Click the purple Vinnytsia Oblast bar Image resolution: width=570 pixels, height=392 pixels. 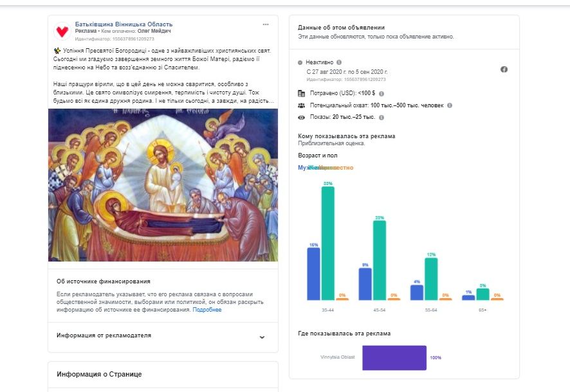[394, 358]
